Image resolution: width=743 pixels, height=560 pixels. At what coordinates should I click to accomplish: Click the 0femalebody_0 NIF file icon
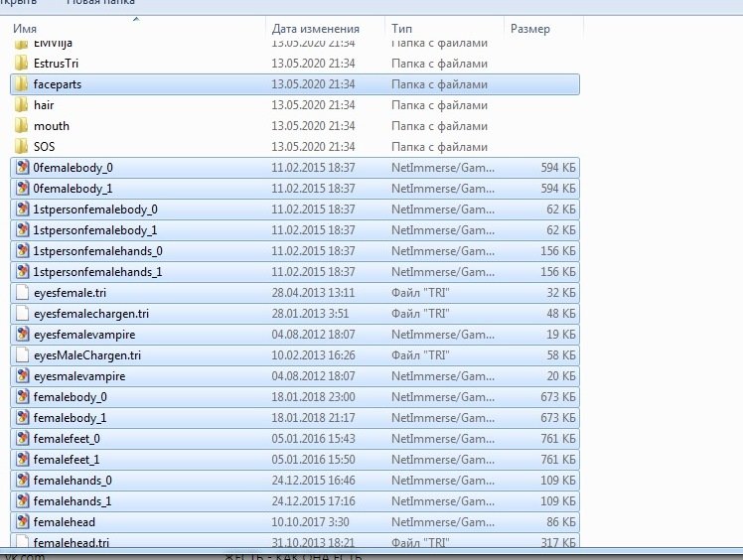pos(22,168)
